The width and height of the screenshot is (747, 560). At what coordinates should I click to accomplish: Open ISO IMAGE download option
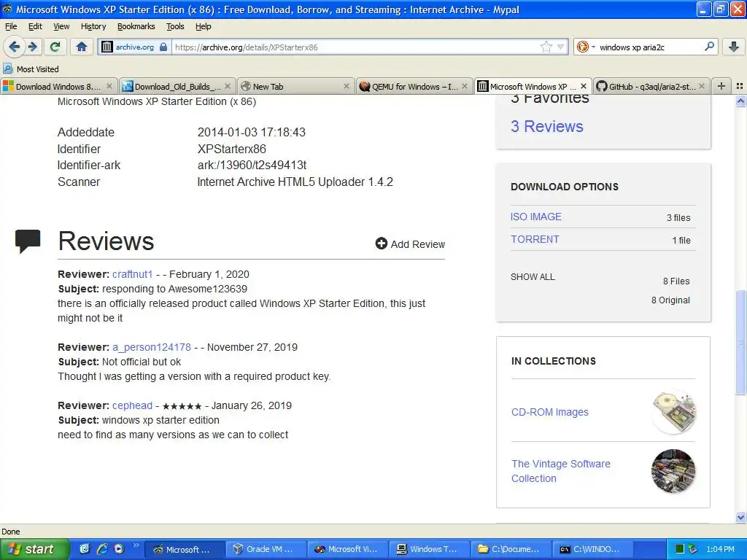[x=535, y=217]
